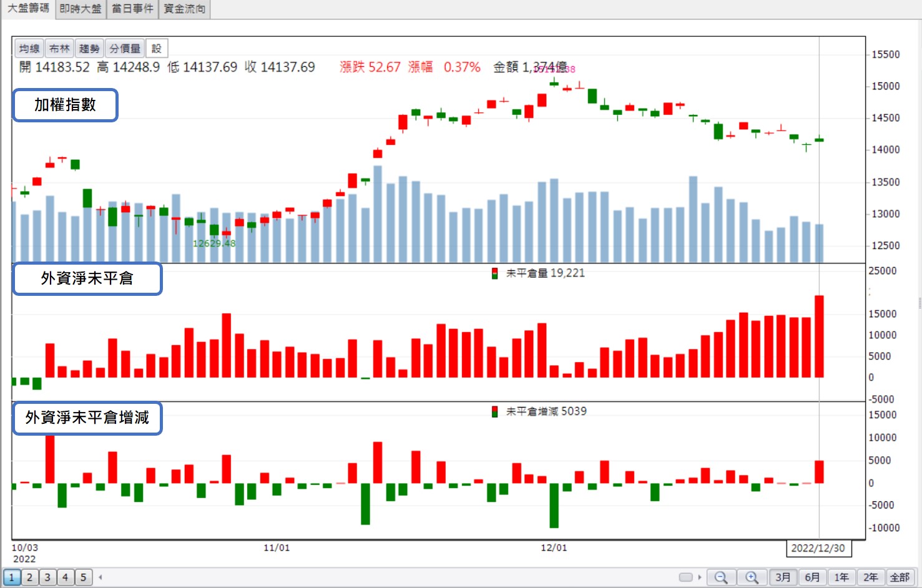
Task: Toggle the 分價量 price-volume display
Action: [125, 49]
